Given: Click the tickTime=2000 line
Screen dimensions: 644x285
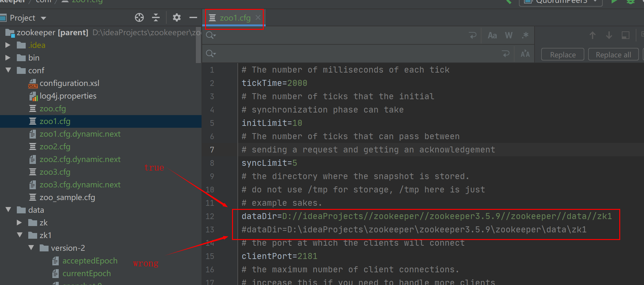Looking at the screenshot, I should (274, 83).
